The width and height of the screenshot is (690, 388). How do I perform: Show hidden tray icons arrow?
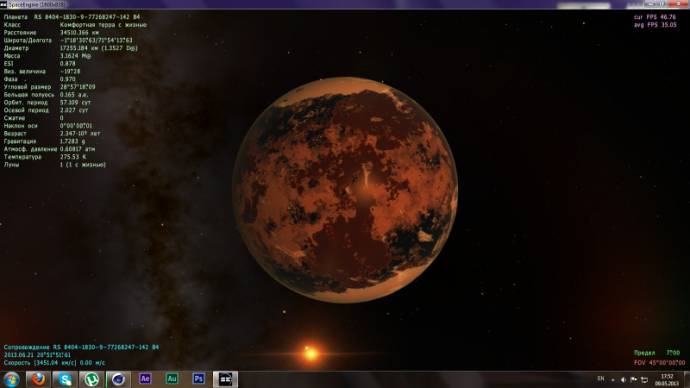pyautogui.click(x=613, y=380)
